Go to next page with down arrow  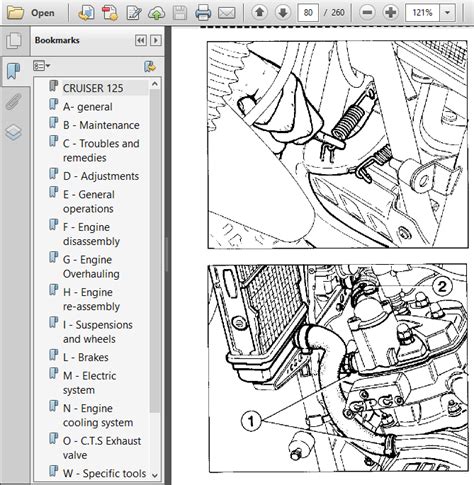(x=283, y=13)
